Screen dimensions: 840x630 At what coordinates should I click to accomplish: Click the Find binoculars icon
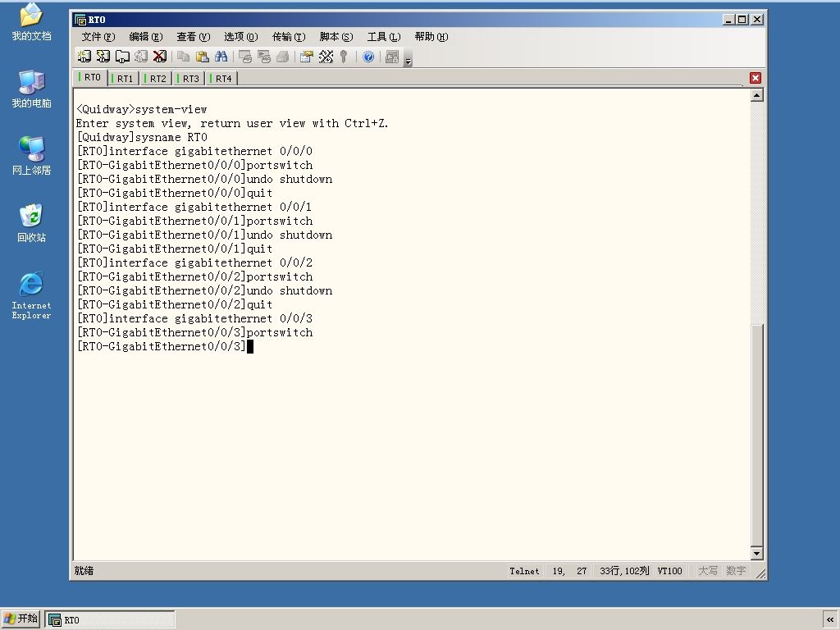221,57
